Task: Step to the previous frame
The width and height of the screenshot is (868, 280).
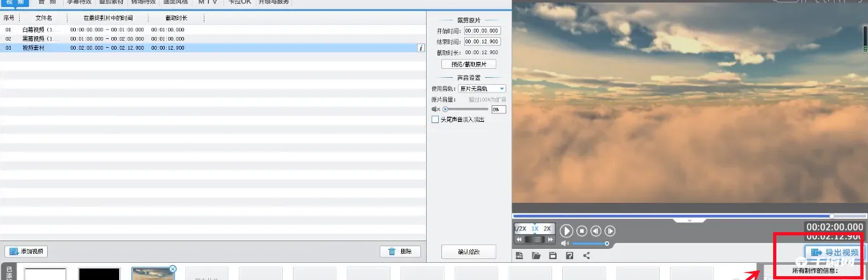Action: (596, 231)
